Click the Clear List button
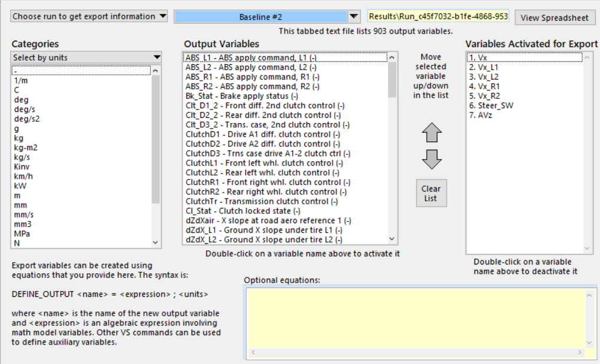 431,193
